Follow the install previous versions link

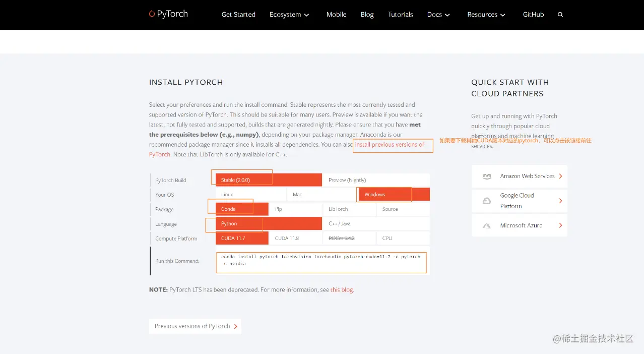coord(390,145)
